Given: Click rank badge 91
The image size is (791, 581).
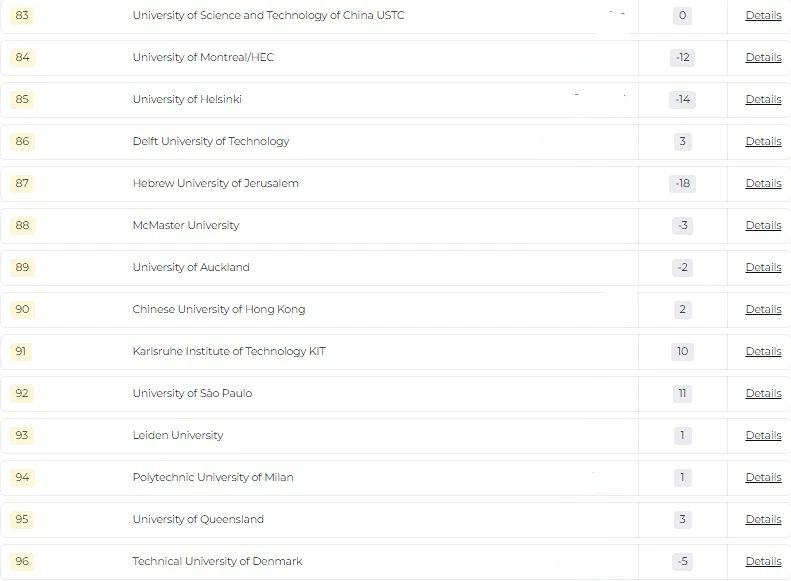Looking at the screenshot, I should click(21, 351).
